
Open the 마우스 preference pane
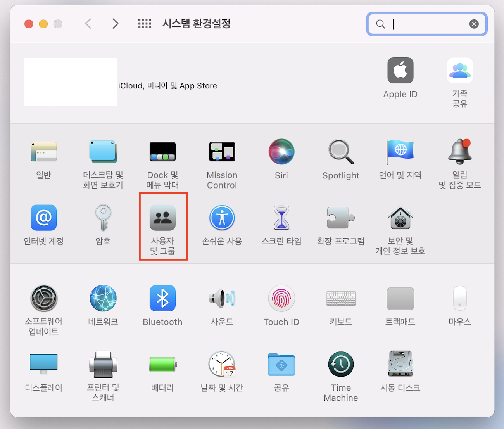coord(460,298)
